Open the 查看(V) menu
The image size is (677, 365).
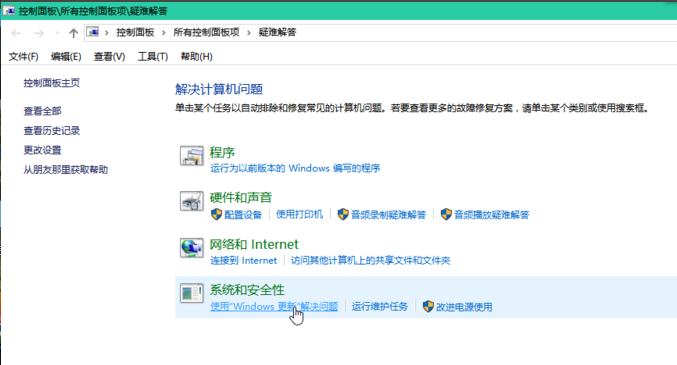tap(109, 57)
